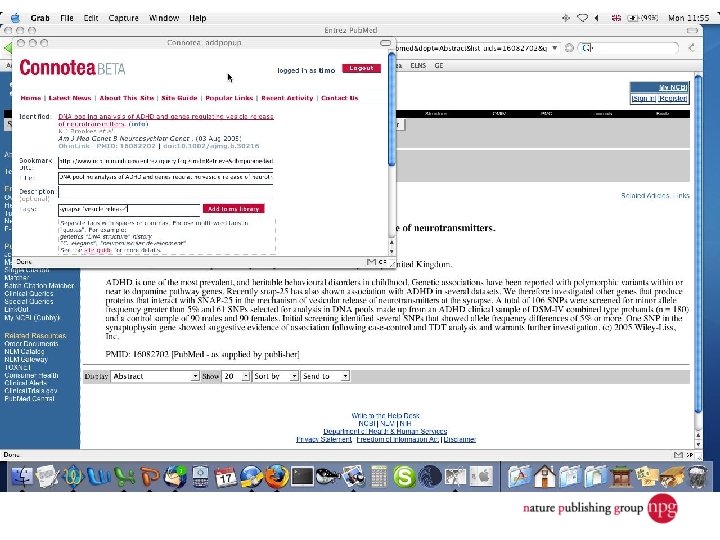Open the flag input menu icon
The height and width of the screenshot is (540, 720).
[x=617, y=18]
